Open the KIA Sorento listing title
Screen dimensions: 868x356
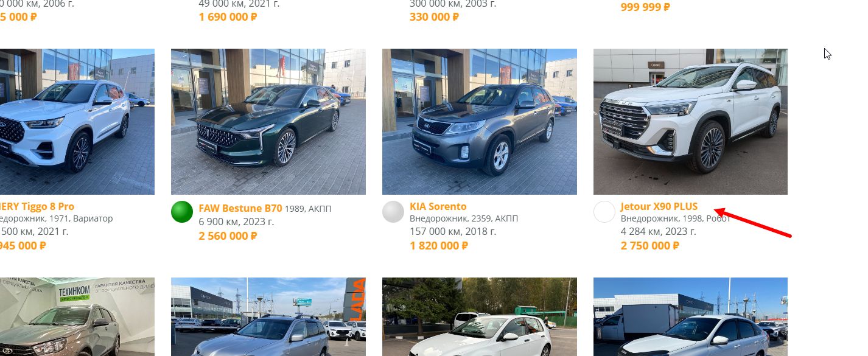tap(438, 206)
